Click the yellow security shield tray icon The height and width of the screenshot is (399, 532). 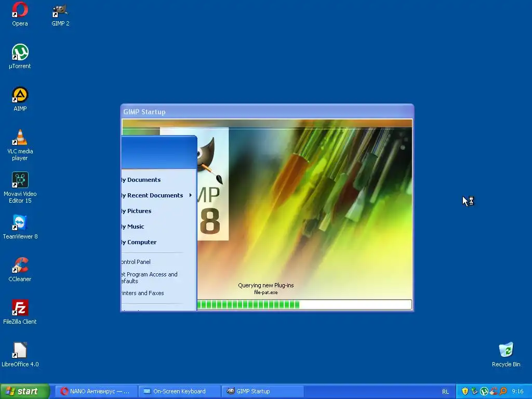tap(465, 391)
